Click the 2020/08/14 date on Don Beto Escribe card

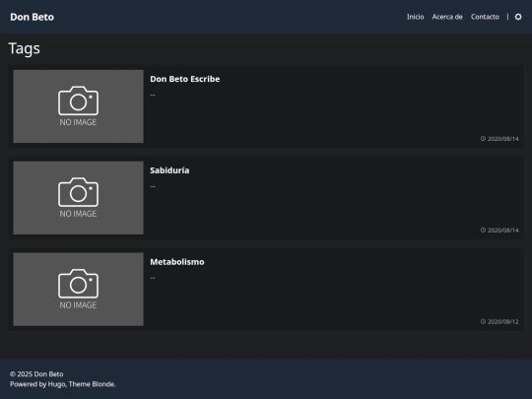coord(503,139)
